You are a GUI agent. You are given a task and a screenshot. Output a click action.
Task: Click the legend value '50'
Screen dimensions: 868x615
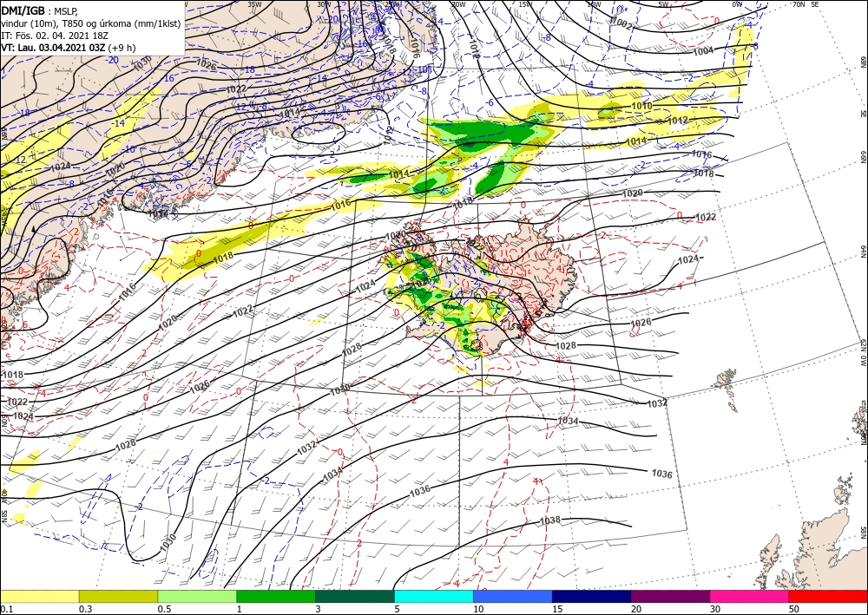point(794,609)
